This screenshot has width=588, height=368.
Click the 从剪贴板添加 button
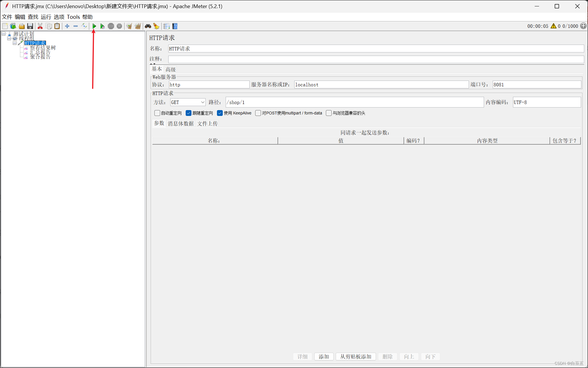coord(355,356)
